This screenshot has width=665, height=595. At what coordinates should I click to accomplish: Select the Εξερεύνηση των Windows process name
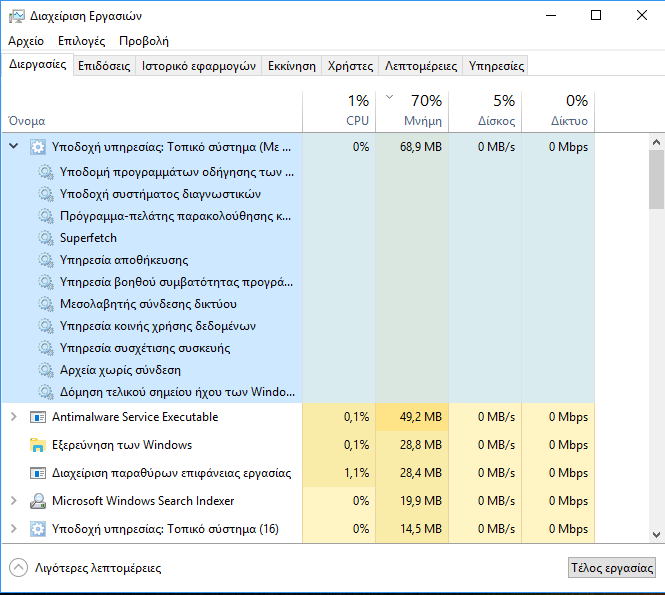tap(122, 445)
